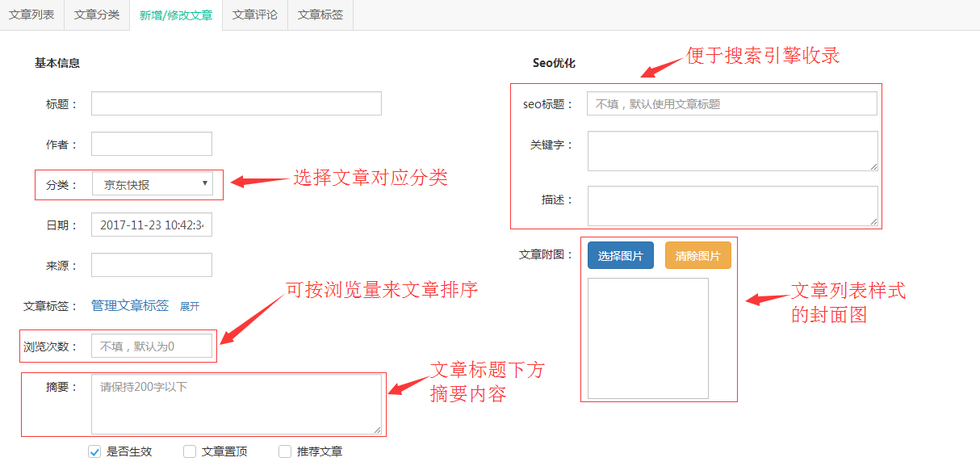The width and height of the screenshot is (980, 466).
Task: Uncheck the 是否生效 checkbox
Action: [94, 451]
